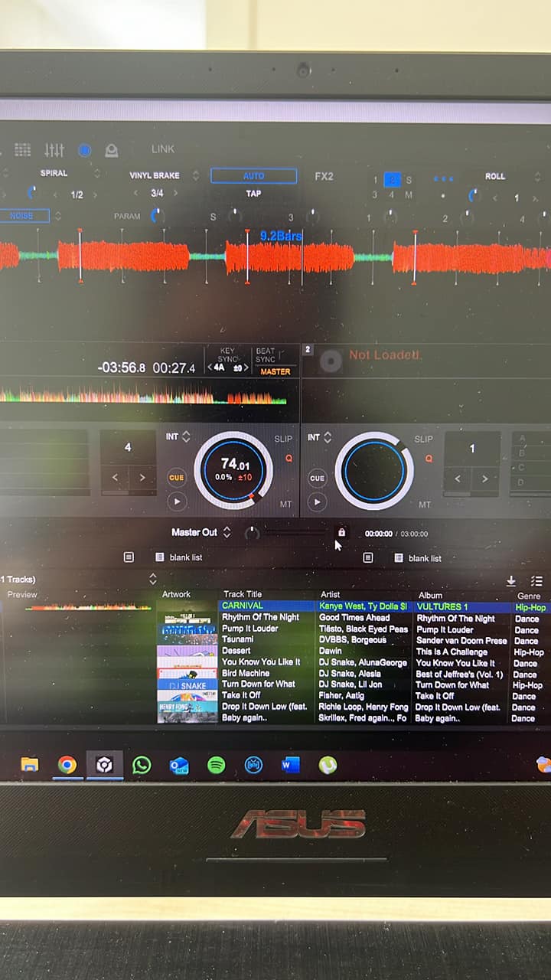Step deck 1 beat jump forward
Screen dimensions: 551x980
click(x=142, y=479)
